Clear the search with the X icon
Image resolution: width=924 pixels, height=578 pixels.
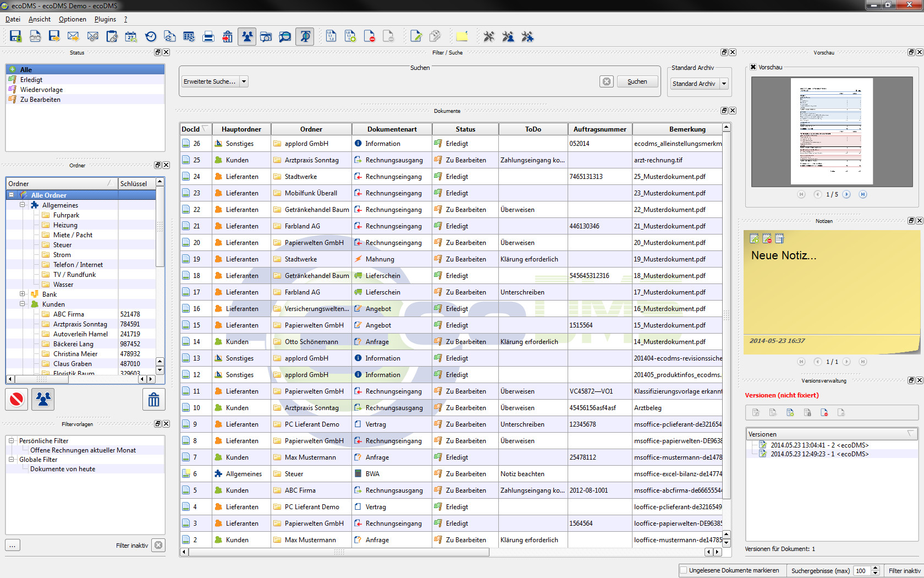coord(607,81)
